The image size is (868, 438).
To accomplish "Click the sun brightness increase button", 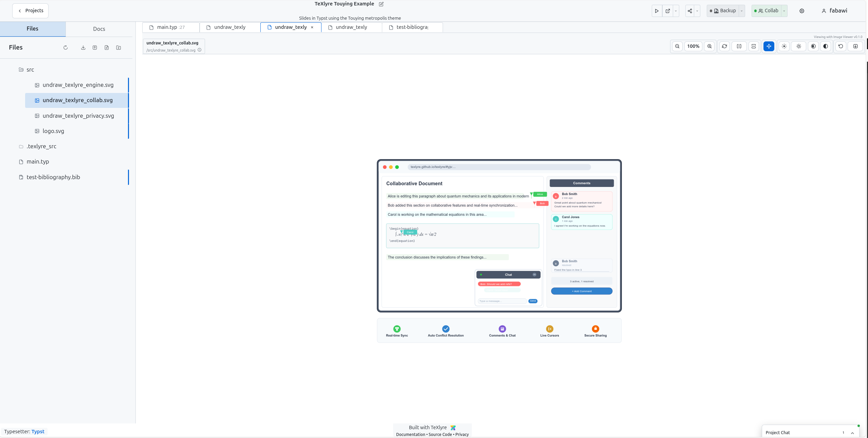I will point(798,46).
